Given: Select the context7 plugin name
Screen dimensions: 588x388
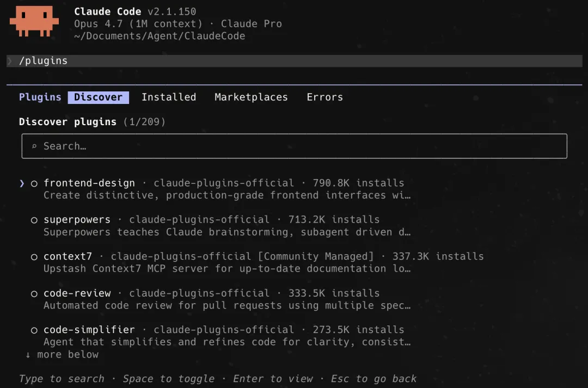Looking at the screenshot, I should click(x=68, y=256).
